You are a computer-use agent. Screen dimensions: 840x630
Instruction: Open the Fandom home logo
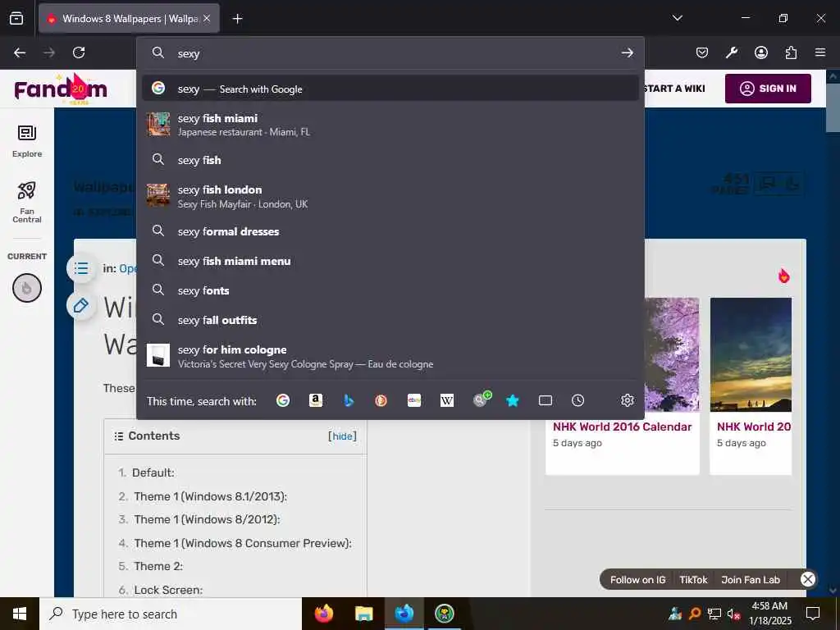61,89
